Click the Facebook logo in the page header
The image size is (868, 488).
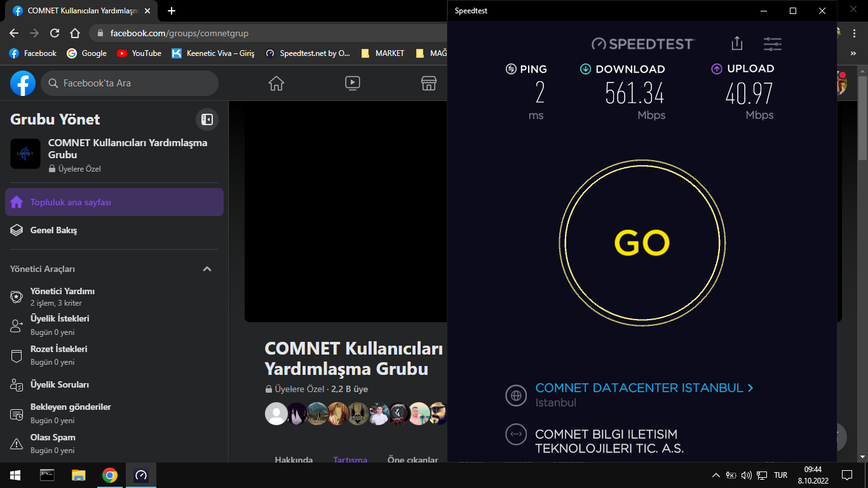pyautogui.click(x=23, y=83)
